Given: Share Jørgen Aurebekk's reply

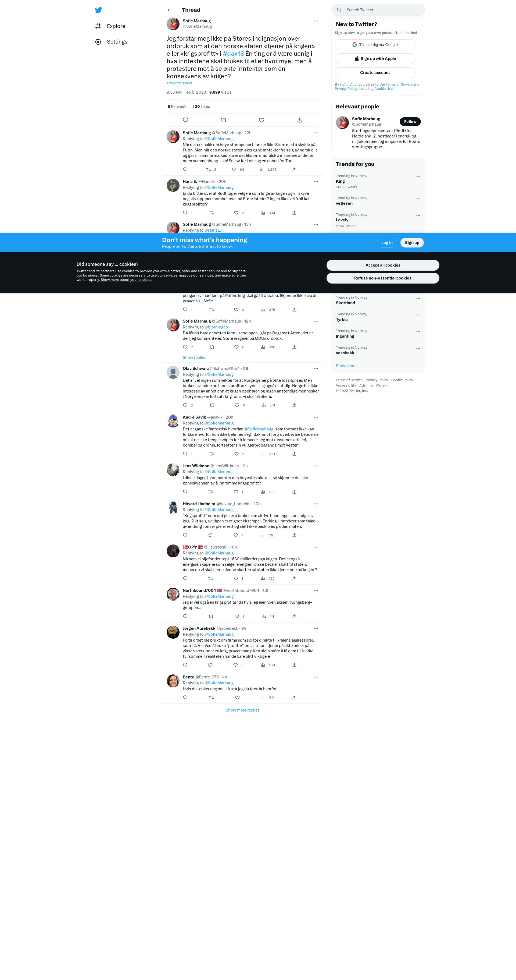Looking at the screenshot, I should (294, 665).
